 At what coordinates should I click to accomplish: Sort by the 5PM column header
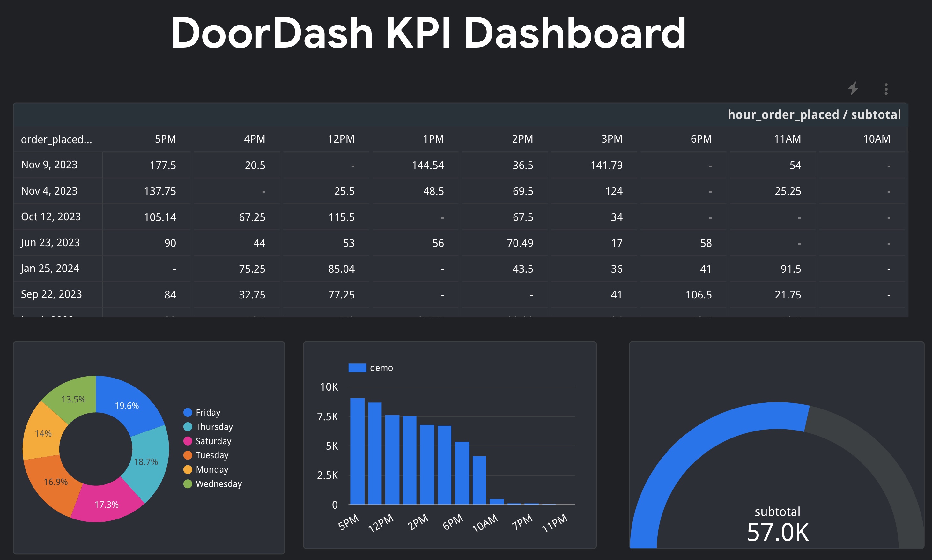(x=165, y=139)
